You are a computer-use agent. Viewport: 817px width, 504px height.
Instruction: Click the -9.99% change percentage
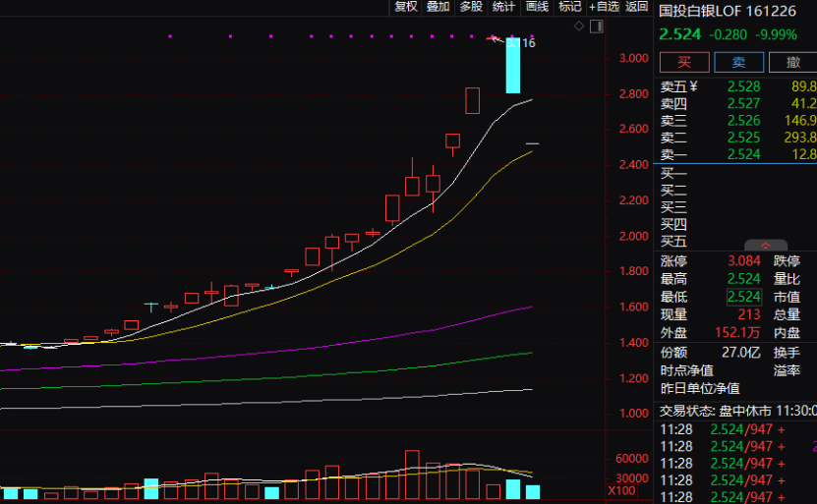776,35
